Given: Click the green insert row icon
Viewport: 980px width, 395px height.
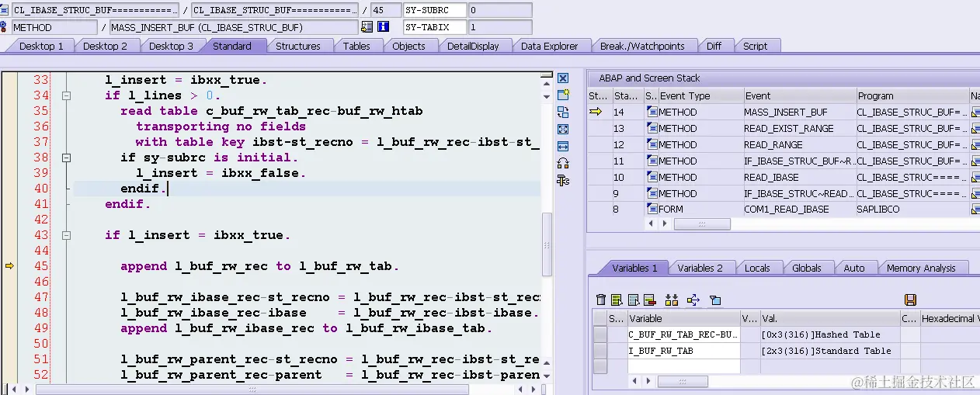Looking at the screenshot, I should click(x=617, y=300).
